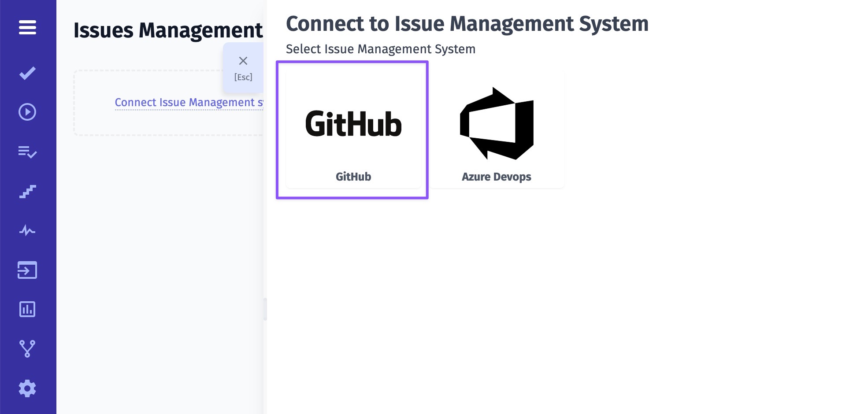The width and height of the screenshot is (868, 414).
Task: Open Settings using the gear icon
Action: pyautogui.click(x=27, y=388)
